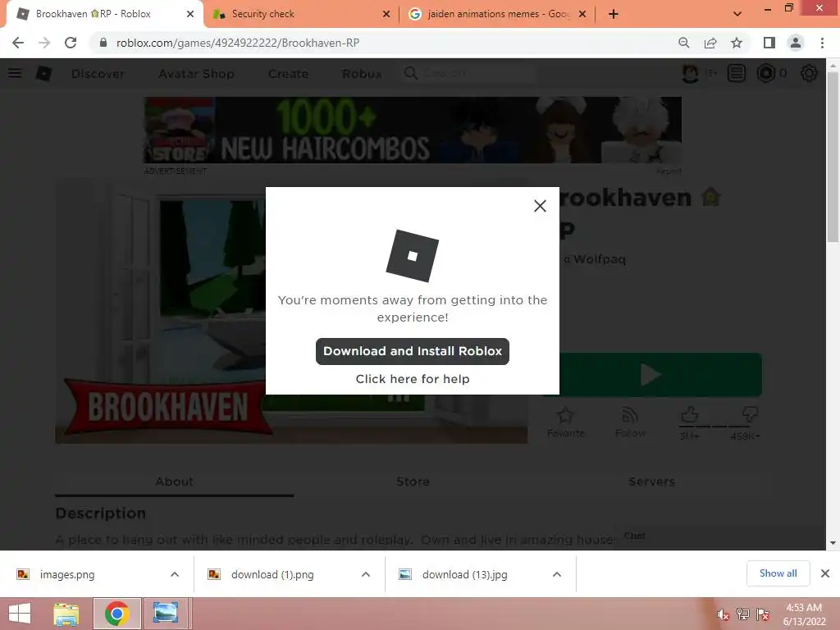Expand download (13).jpg options arrow
840x630 pixels.
pos(557,574)
